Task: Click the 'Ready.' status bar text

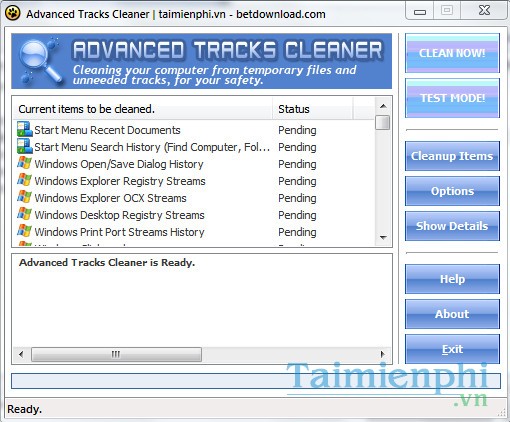Action: coord(24,409)
